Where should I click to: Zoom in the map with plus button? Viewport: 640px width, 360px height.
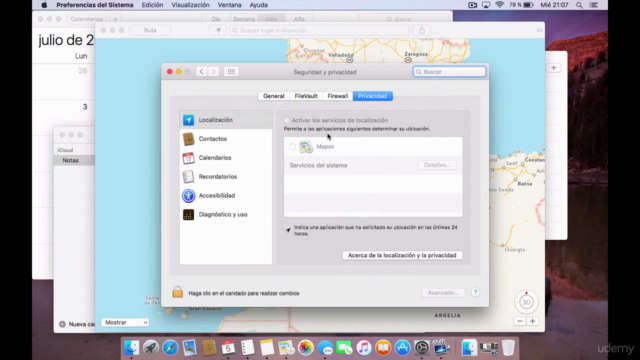click(x=532, y=321)
